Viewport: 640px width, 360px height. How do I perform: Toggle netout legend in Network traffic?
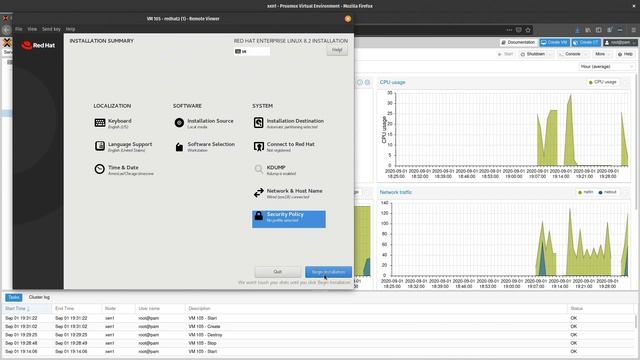click(x=607, y=192)
